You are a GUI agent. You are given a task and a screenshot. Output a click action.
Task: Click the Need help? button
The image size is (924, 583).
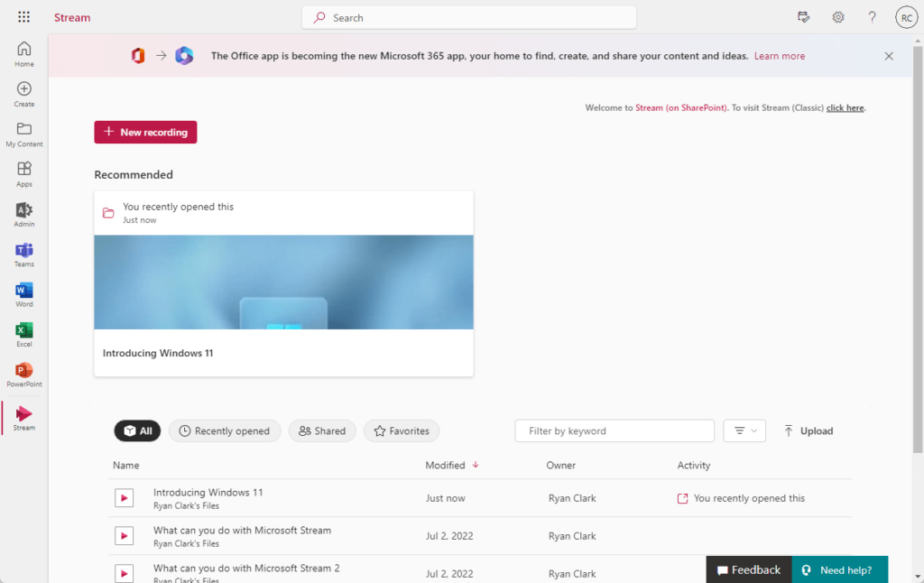[x=840, y=569]
